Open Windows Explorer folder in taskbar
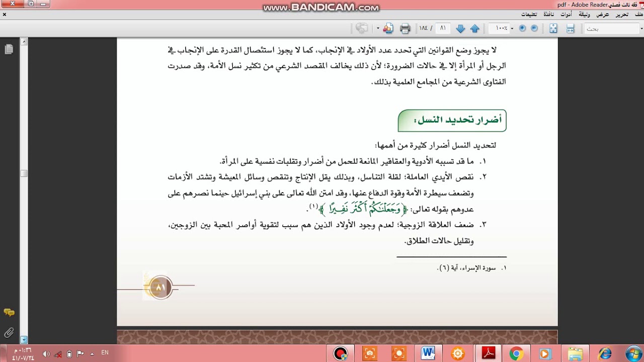The width and height of the screenshot is (644, 362). click(575, 353)
